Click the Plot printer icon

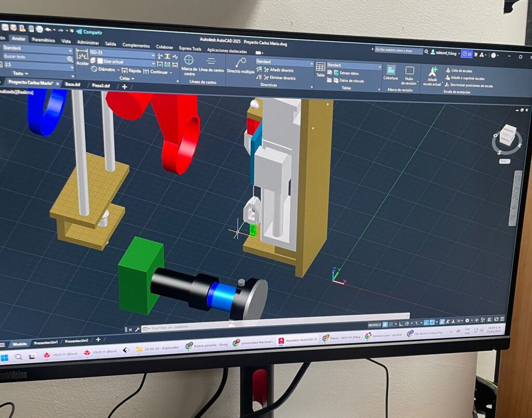click(39, 29)
